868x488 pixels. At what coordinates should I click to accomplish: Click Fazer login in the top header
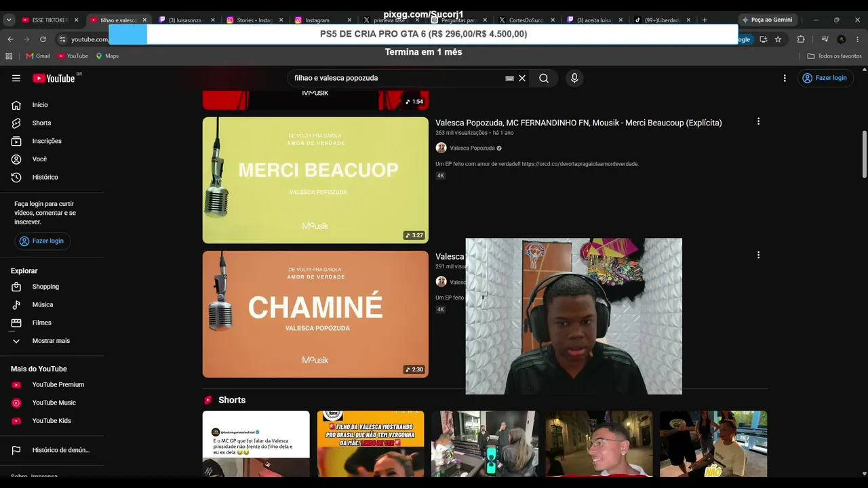point(825,78)
